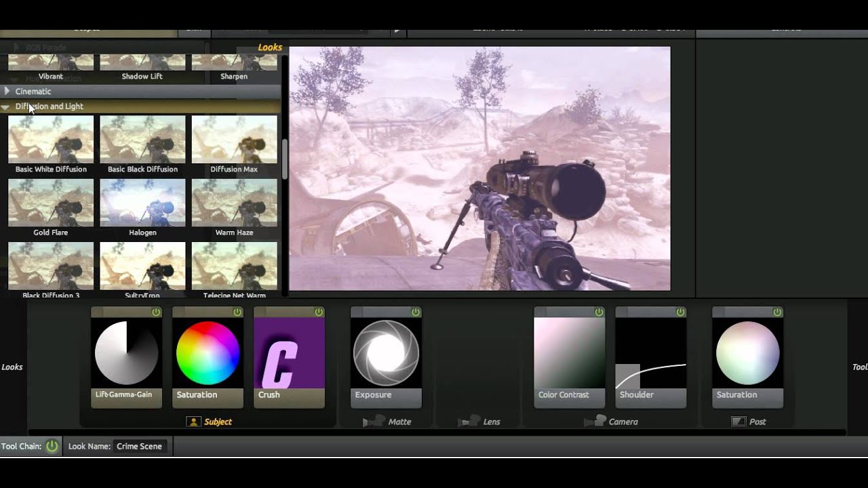The image size is (868, 488).
Task: Open the Tools drawer on the right edge
Action: coord(859,367)
